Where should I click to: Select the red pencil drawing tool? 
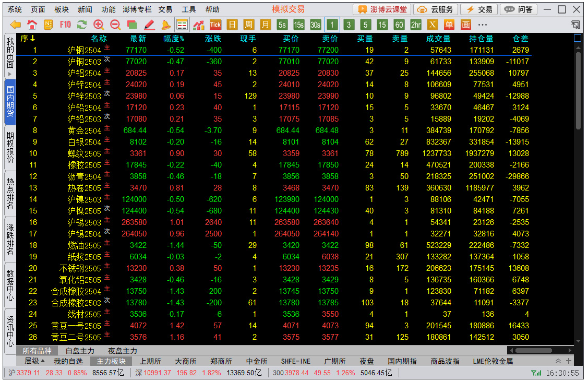pos(149,25)
